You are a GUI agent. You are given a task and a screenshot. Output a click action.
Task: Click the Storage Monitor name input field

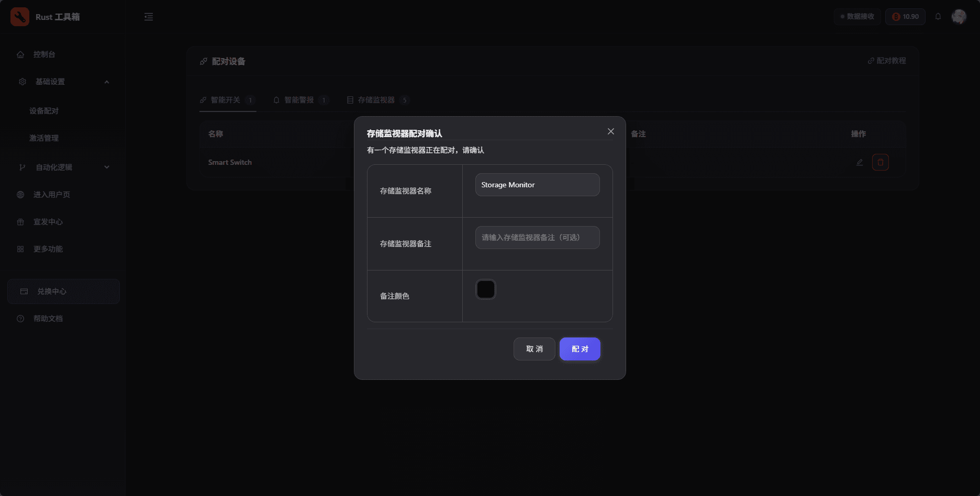pyautogui.click(x=537, y=185)
